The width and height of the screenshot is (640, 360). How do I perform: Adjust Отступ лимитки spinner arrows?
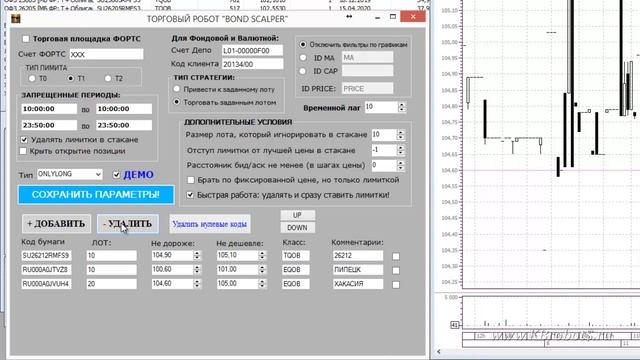pos(400,150)
